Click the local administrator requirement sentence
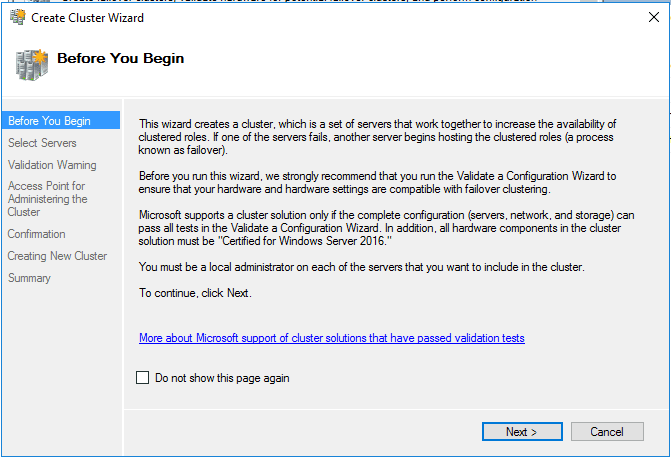The width and height of the screenshot is (671, 457). 362,267
